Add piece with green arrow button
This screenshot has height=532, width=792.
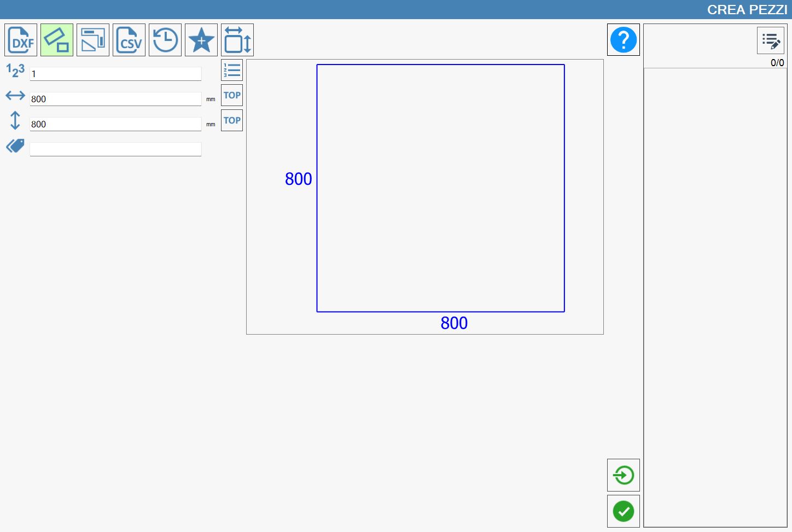[x=624, y=475]
